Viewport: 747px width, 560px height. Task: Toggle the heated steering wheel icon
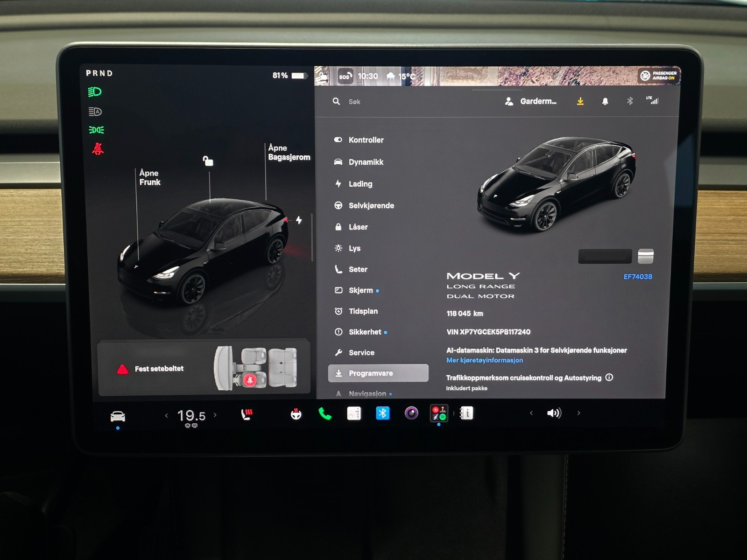pyautogui.click(x=296, y=413)
